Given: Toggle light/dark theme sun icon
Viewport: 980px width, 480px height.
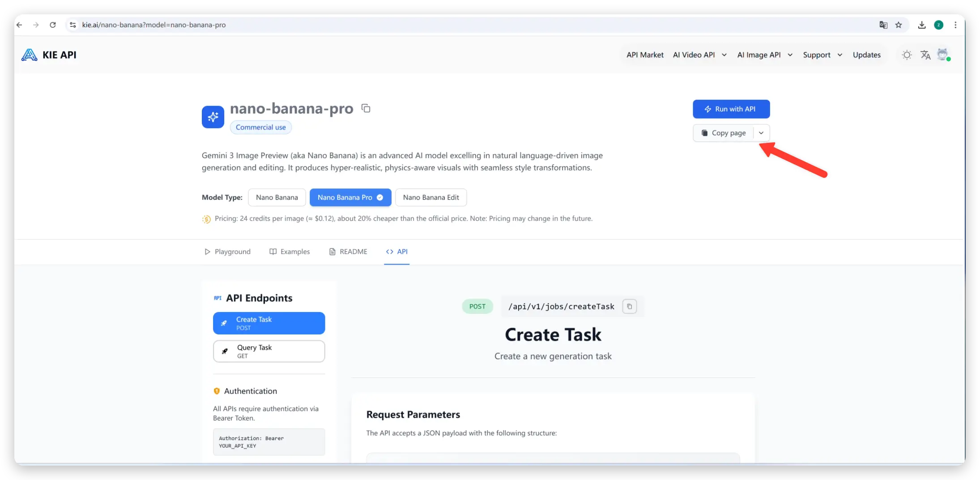Looking at the screenshot, I should tap(907, 55).
